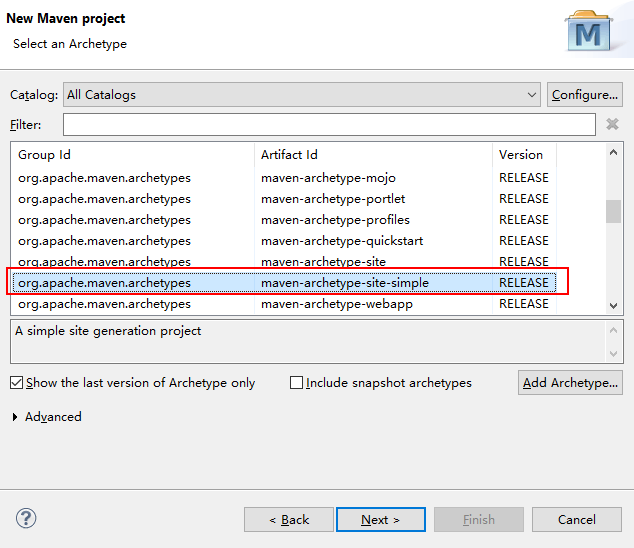Select the maven-archetype-portlet row
Viewport: 634px width, 548px height.
coord(284,199)
